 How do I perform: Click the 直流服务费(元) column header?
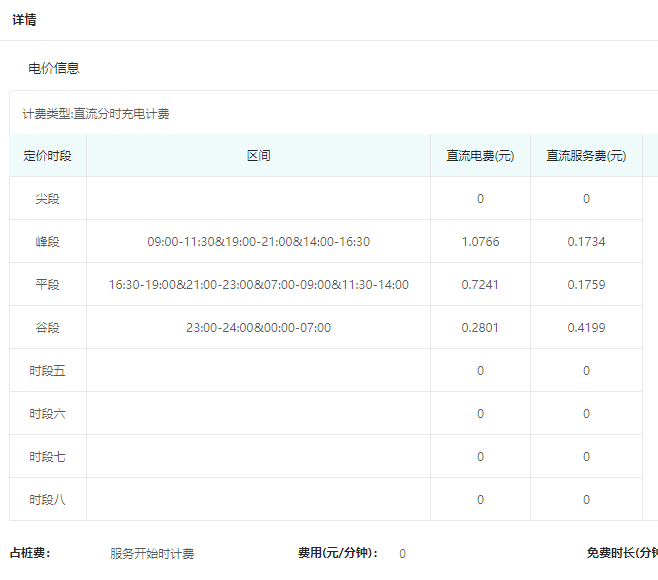pyautogui.click(x=586, y=156)
